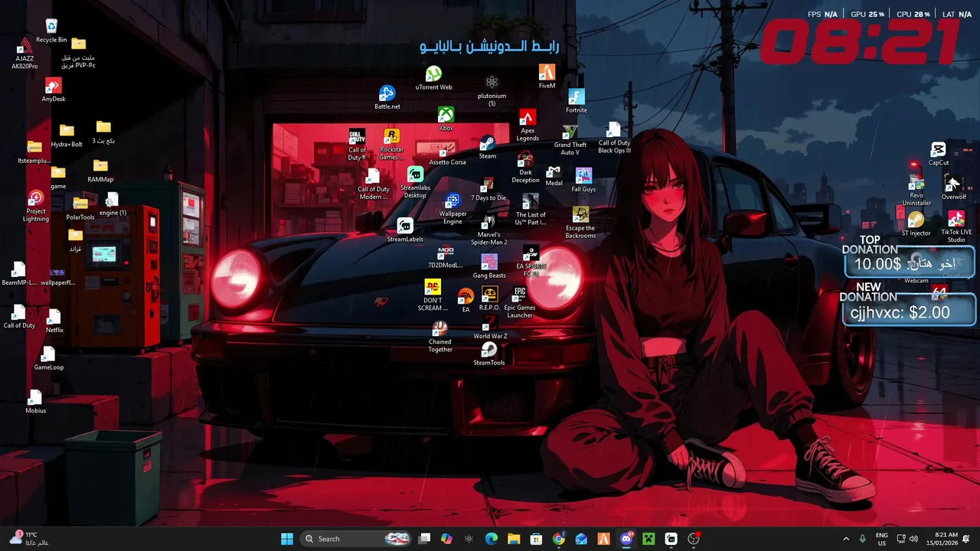
Task: Show hidden system tray icons
Action: (x=846, y=539)
